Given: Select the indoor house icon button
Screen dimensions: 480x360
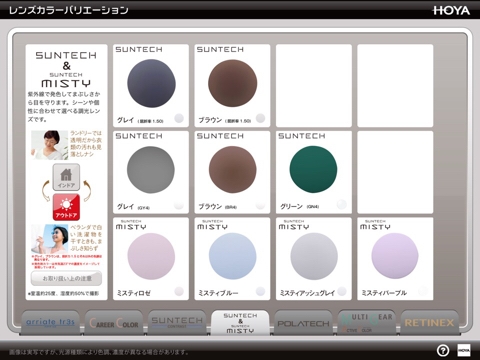Looking at the screenshot, I should click(x=66, y=177).
